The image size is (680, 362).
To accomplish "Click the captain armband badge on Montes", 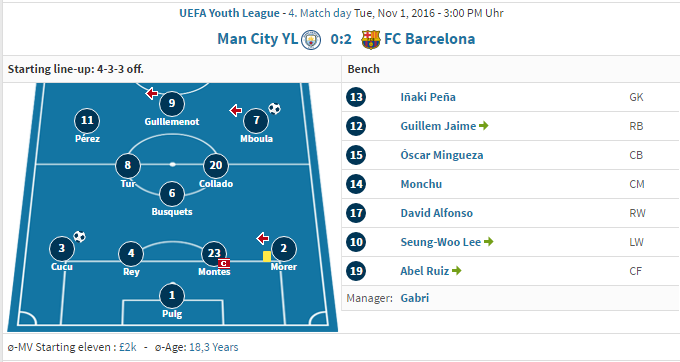I will (224, 263).
